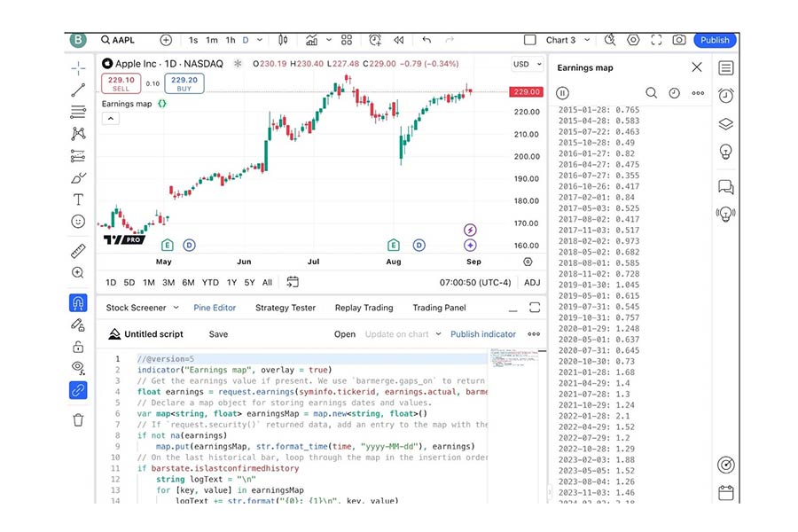This screenshot has height=532, width=798.
Task: Select the patterns drawing tool
Action: 78,133
